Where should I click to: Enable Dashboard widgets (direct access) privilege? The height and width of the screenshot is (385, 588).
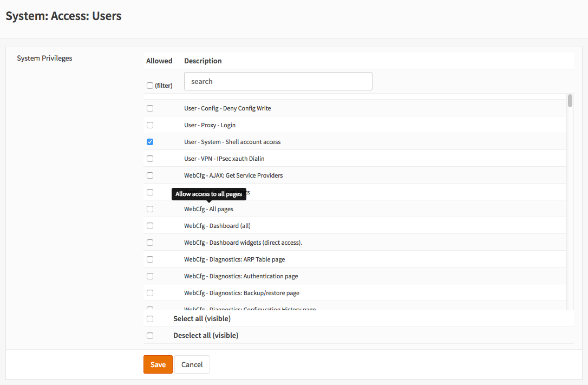[150, 243]
